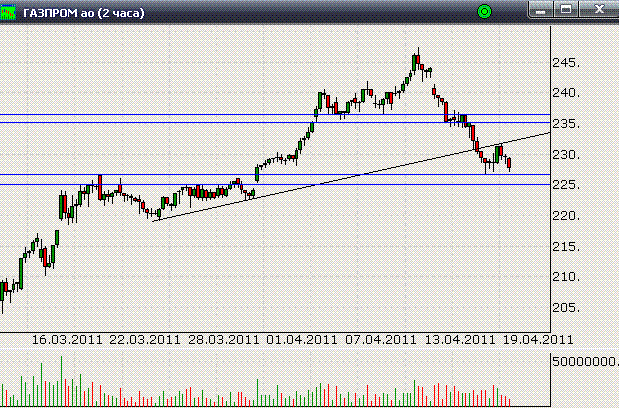Click the 215 price axis label
The width and height of the screenshot is (619, 408).
click(x=566, y=247)
